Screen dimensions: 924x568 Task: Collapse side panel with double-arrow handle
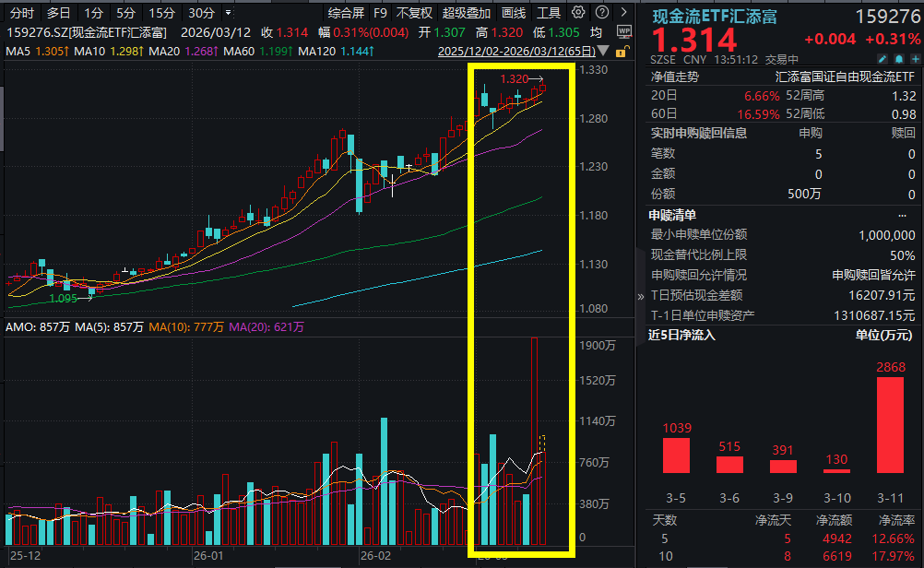[x=641, y=296]
